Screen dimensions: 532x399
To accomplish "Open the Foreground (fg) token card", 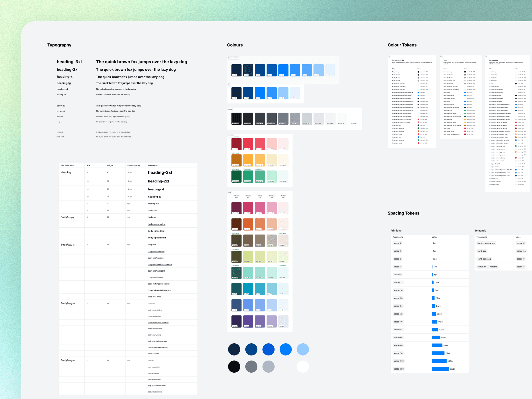I will 398,60.
